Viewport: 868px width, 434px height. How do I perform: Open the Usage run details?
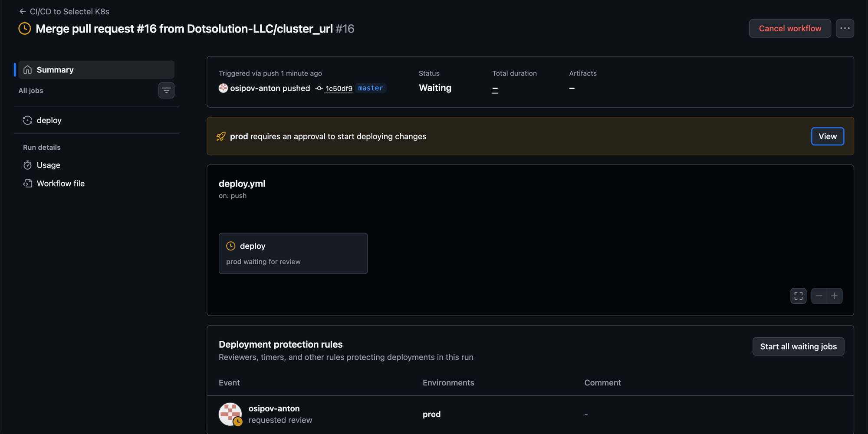click(48, 165)
